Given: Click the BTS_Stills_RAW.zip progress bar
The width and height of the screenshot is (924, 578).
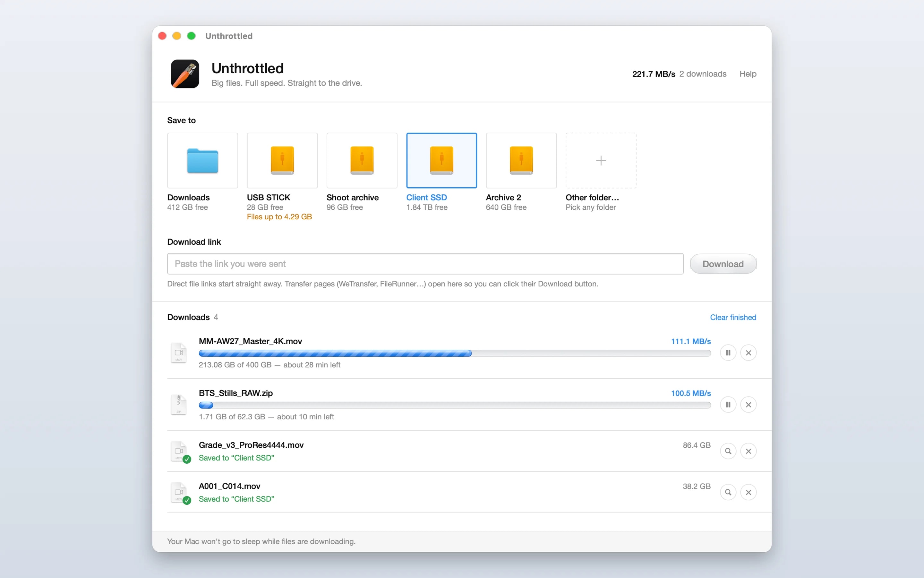Looking at the screenshot, I should pyautogui.click(x=455, y=405).
